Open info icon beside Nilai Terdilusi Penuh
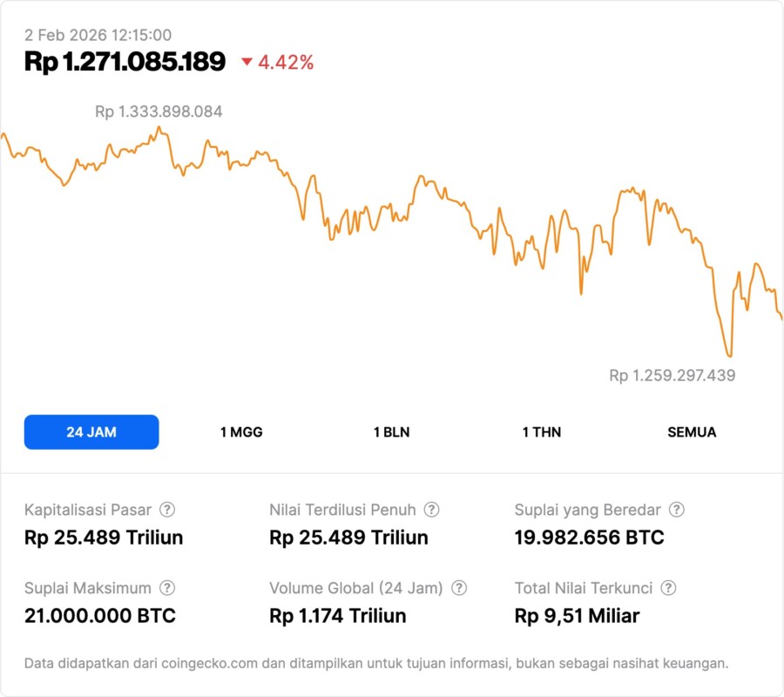Viewport: 784px width, 697px height. (431, 510)
